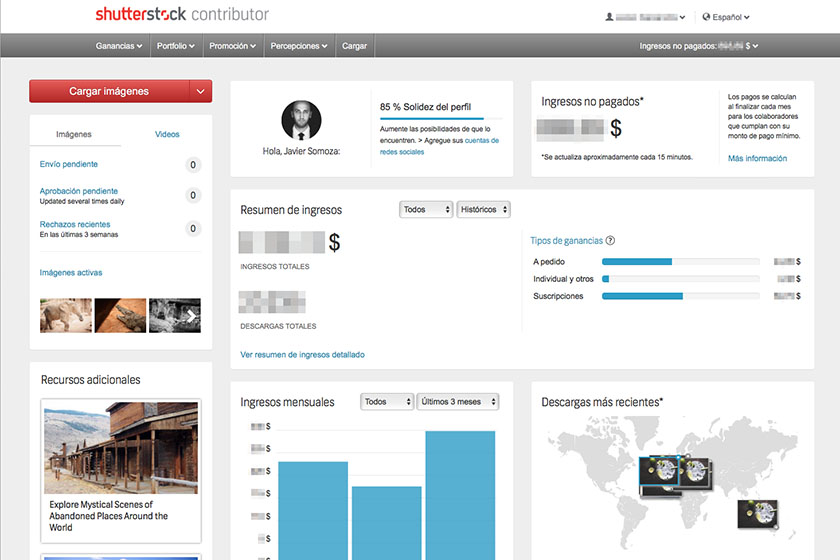Click the profile avatar photo

pos(300,120)
